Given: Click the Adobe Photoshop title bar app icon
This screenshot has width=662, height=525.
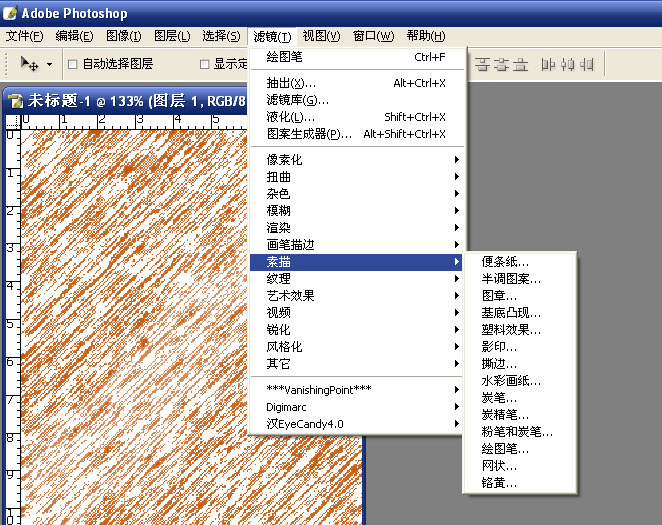Looking at the screenshot, I should pos(10,13).
